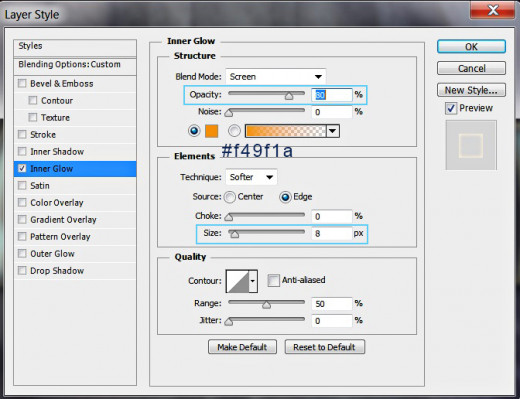
Task: Click the Jitter value field
Action: tap(332, 321)
